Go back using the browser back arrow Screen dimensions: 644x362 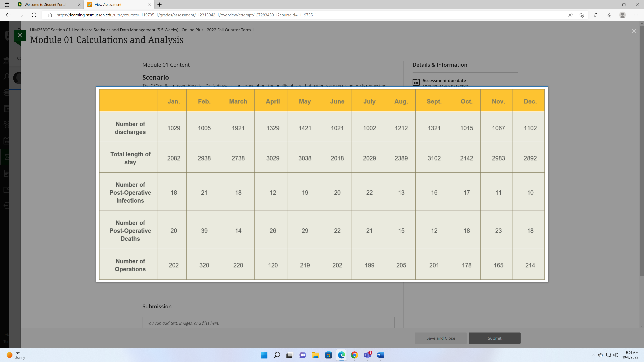(8, 15)
